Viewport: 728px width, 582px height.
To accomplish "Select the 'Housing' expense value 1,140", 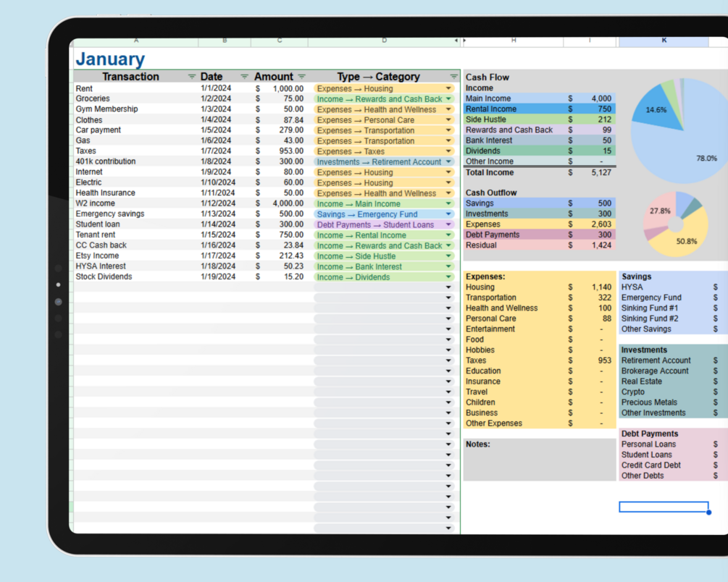I will click(x=602, y=287).
